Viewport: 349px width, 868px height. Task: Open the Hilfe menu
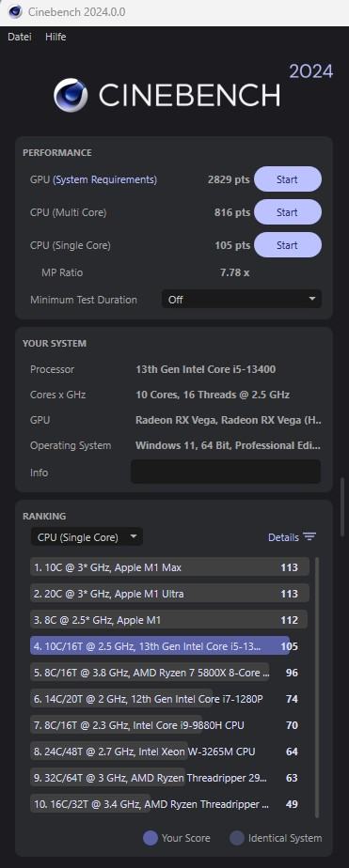[56, 37]
